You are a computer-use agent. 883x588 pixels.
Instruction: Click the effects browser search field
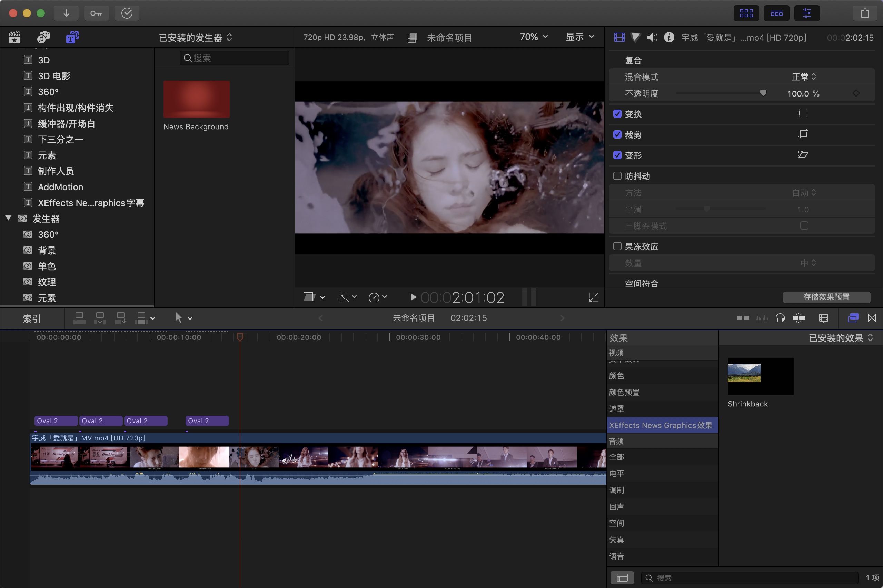point(750,578)
